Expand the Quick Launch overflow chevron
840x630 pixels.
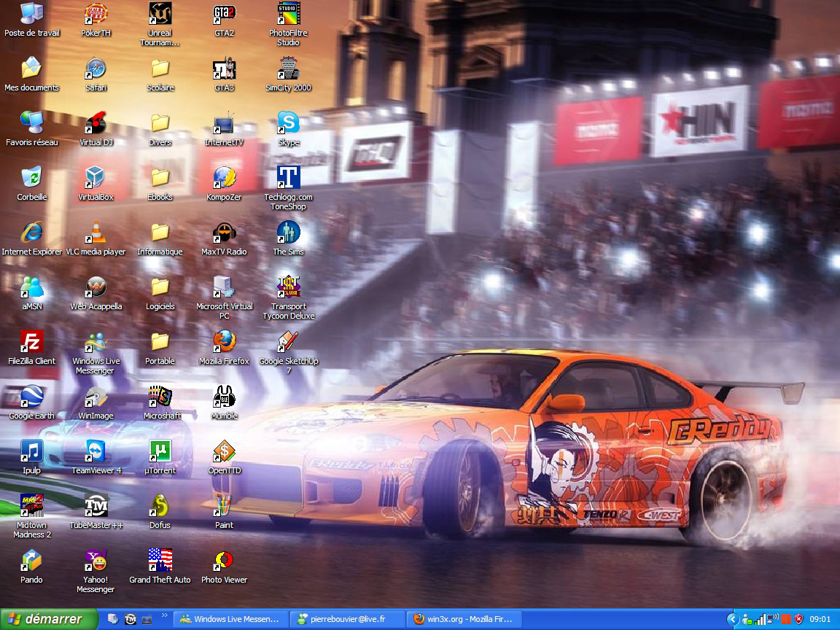pos(165,615)
